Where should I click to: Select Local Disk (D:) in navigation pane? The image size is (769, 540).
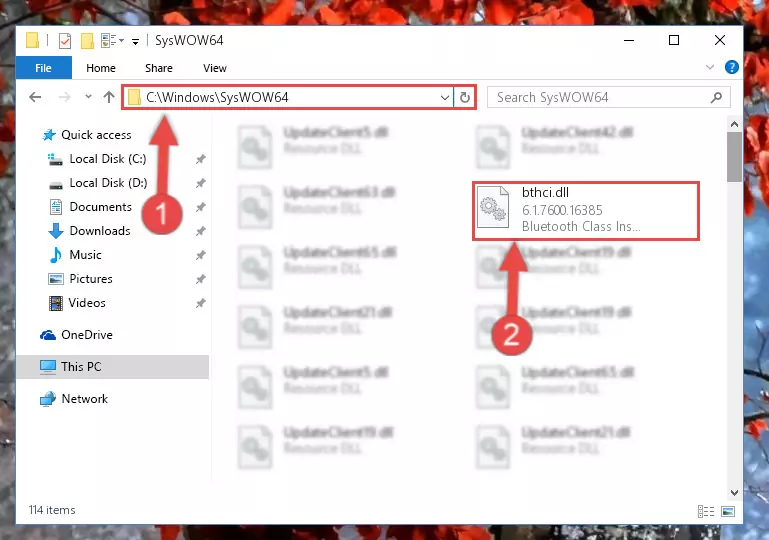[x=108, y=183]
